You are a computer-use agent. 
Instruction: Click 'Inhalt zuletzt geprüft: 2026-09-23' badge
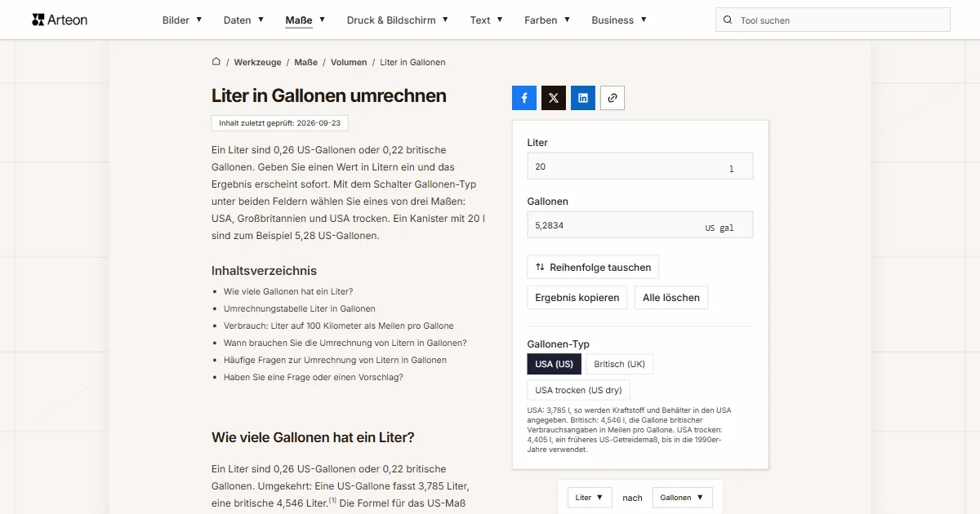point(280,123)
